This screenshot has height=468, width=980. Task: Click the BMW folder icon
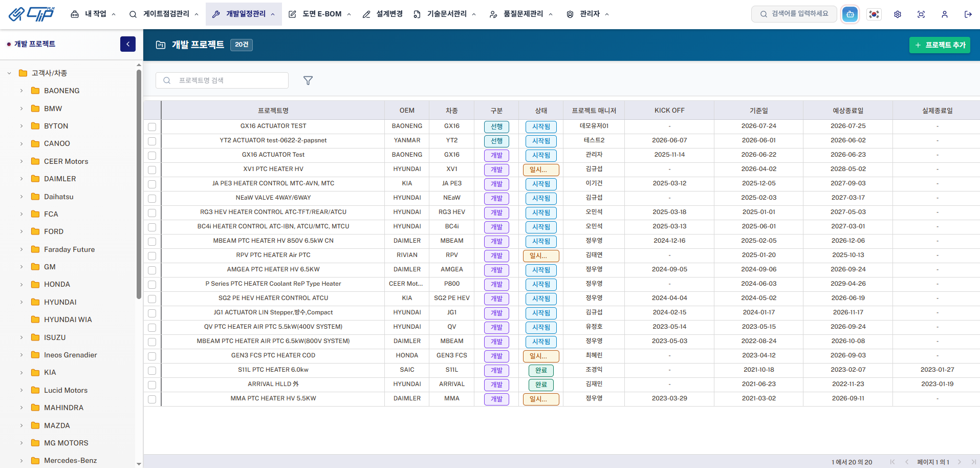(x=35, y=109)
